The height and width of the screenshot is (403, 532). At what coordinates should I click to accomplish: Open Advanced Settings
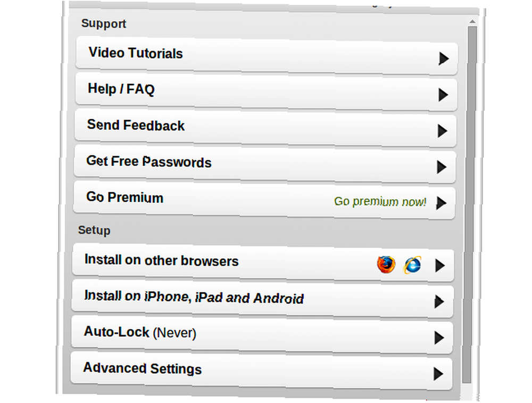(x=262, y=371)
